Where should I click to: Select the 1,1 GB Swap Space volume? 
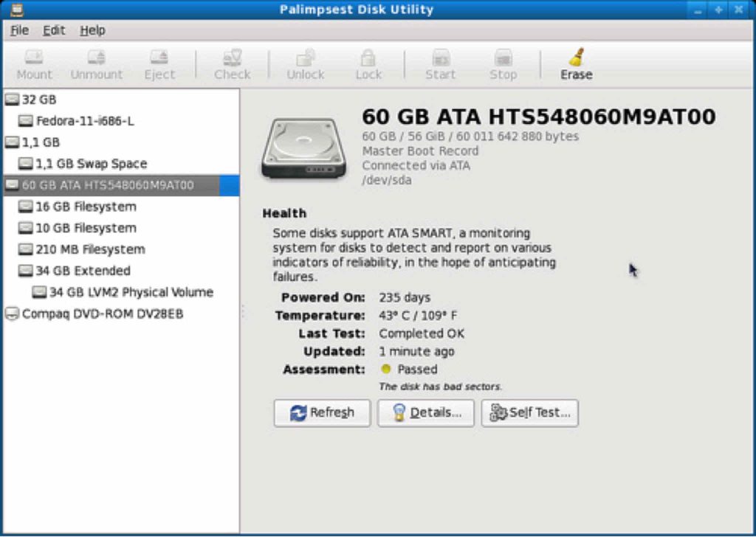(120, 164)
